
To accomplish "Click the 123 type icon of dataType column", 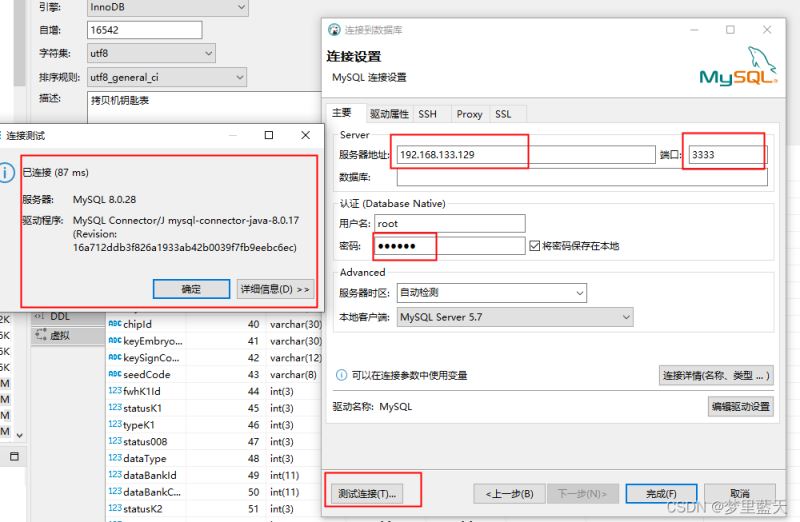I will point(115,458).
